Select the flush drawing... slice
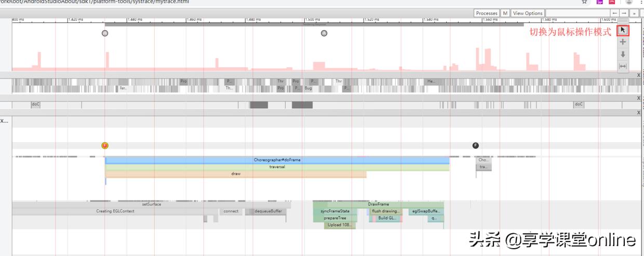This screenshot has height=256, width=644. pos(386,211)
